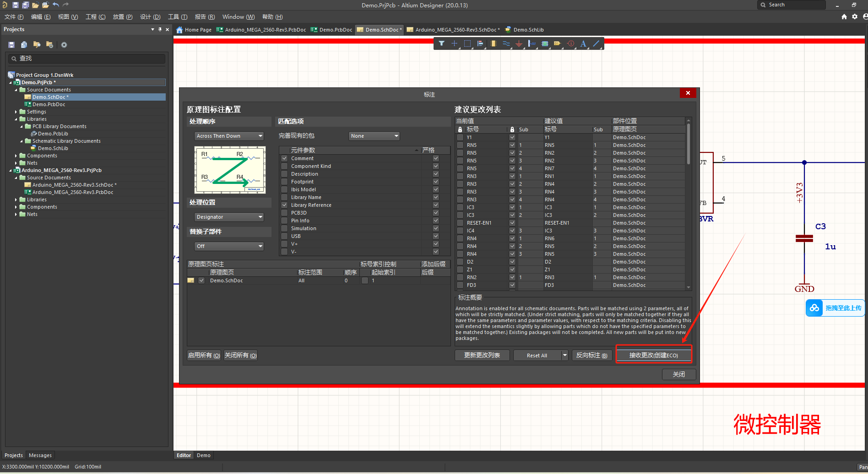
Task: Click the open document folder icon
Action: (35, 5)
